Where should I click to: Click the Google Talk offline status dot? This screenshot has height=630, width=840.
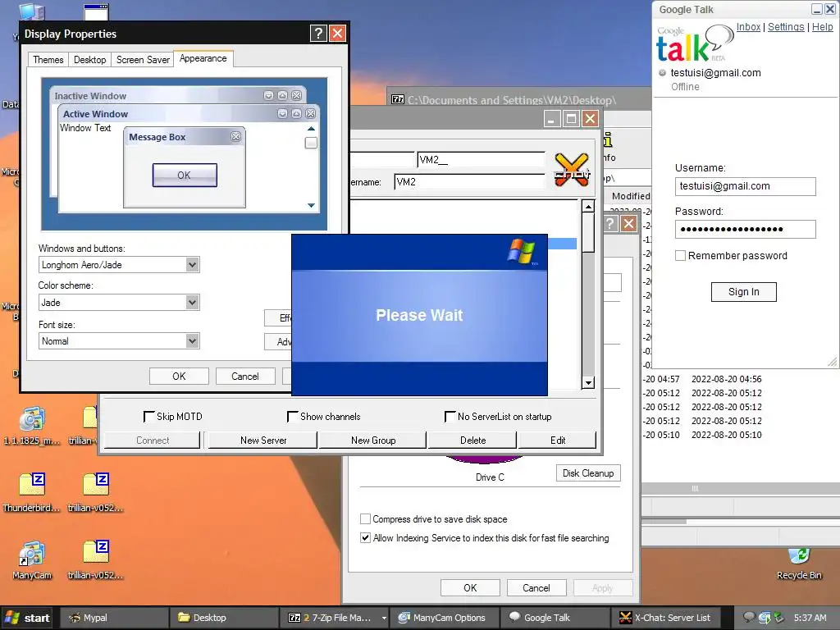(662, 73)
